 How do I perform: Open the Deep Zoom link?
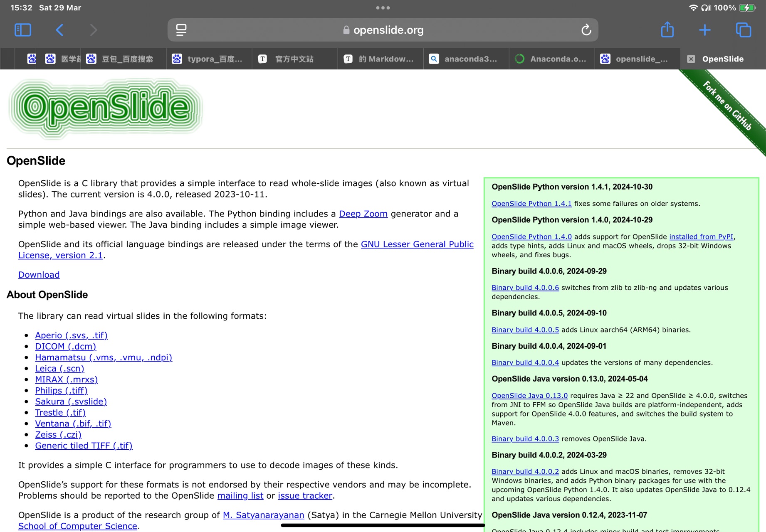click(363, 214)
